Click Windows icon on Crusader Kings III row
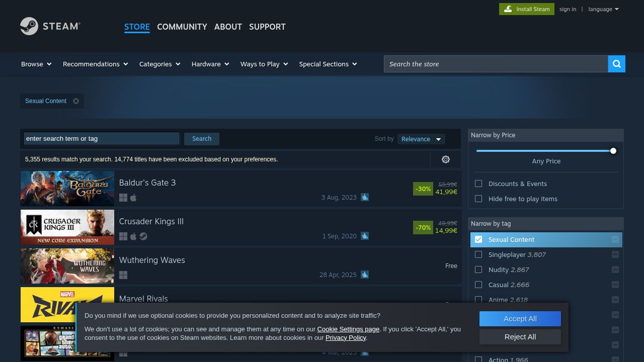The image size is (644, 362). [123, 236]
